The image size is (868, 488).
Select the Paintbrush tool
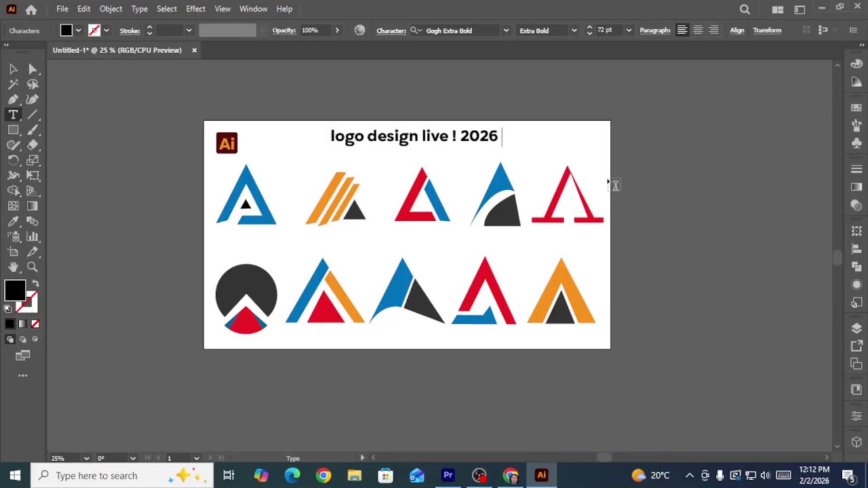(x=33, y=130)
